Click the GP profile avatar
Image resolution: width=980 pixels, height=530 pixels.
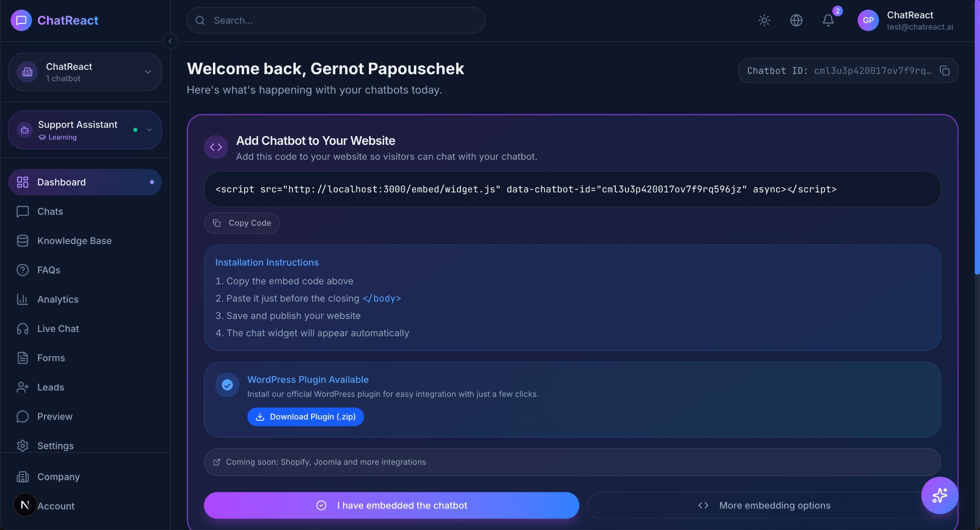pyautogui.click(x=868, y=20)
